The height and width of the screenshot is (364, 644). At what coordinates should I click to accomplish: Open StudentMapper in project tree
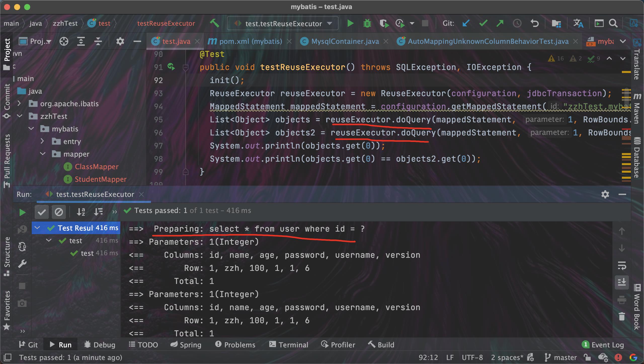(100, 179)
